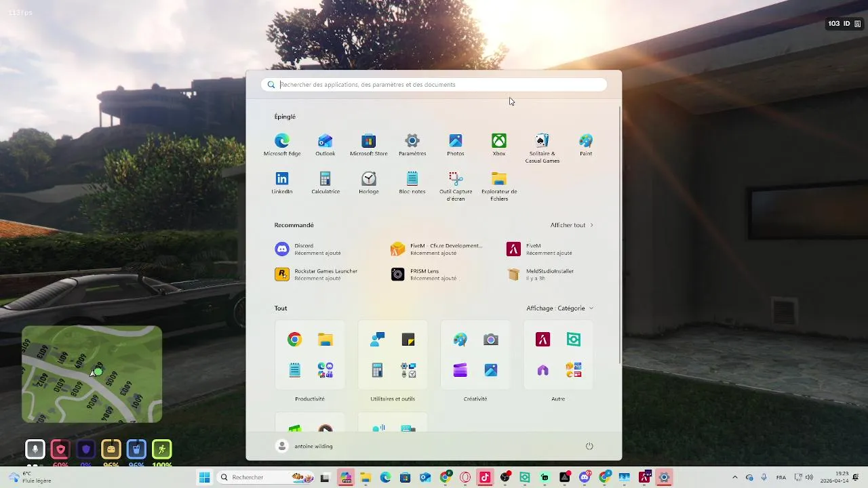This screenshot has height=488, width=868.
Task: Show hidden system tray icons chevron
Action: click(734, 477)
